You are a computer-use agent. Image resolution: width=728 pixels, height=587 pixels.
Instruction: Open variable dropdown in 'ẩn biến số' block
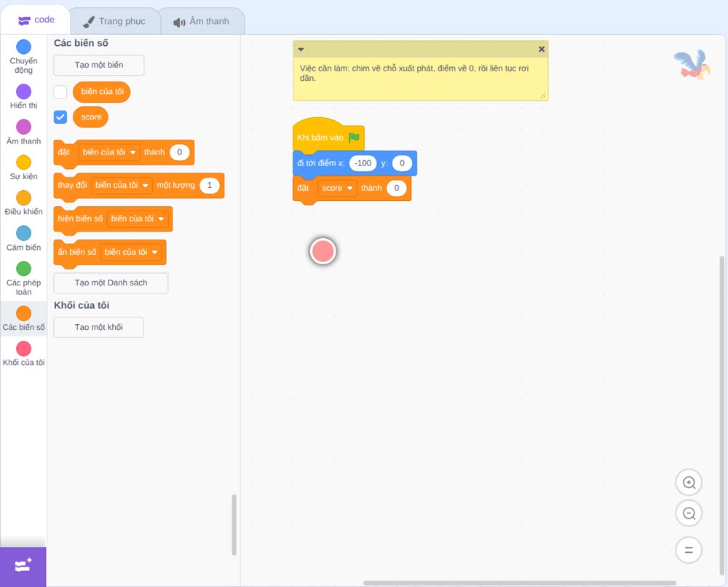[131, 252]
